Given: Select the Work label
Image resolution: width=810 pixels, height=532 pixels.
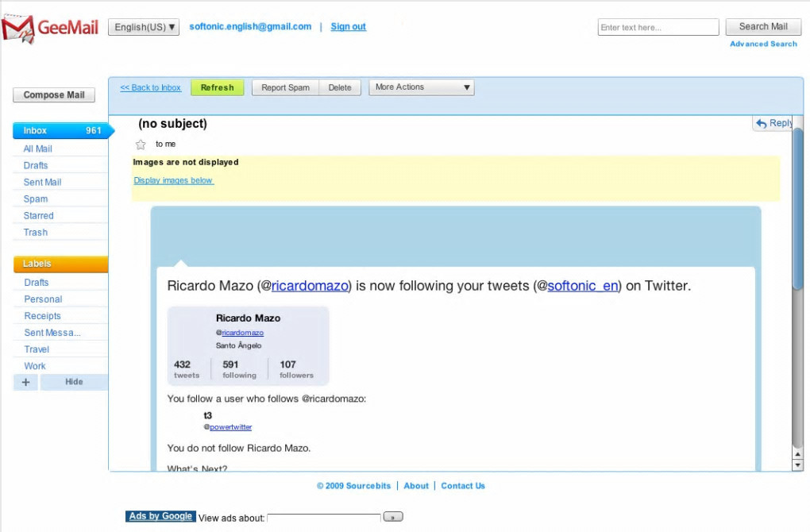Looking at the screenshot, I should tap(35, 366).
